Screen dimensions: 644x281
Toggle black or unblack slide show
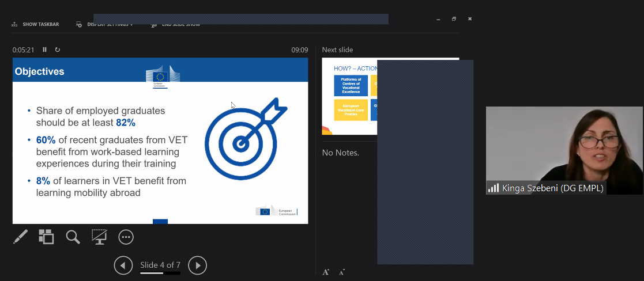(99, 237)
